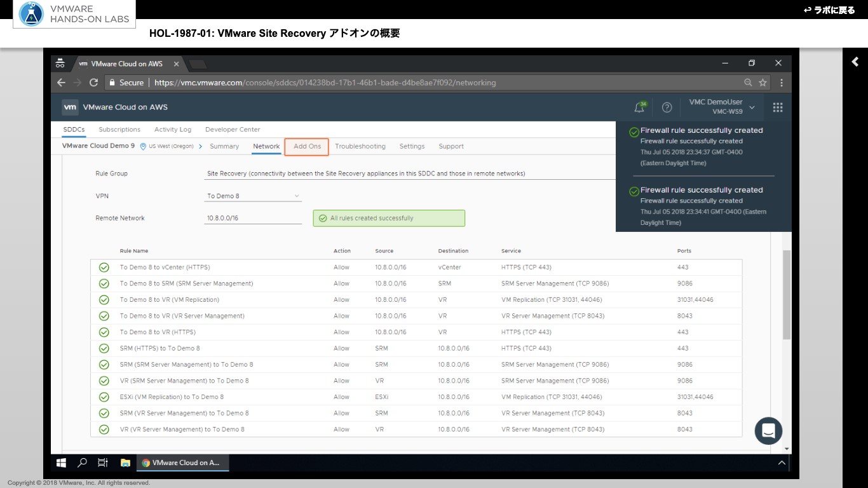This screenshot has height=488, width=868.
Task: Open a new browser tab
Action: 198,64
